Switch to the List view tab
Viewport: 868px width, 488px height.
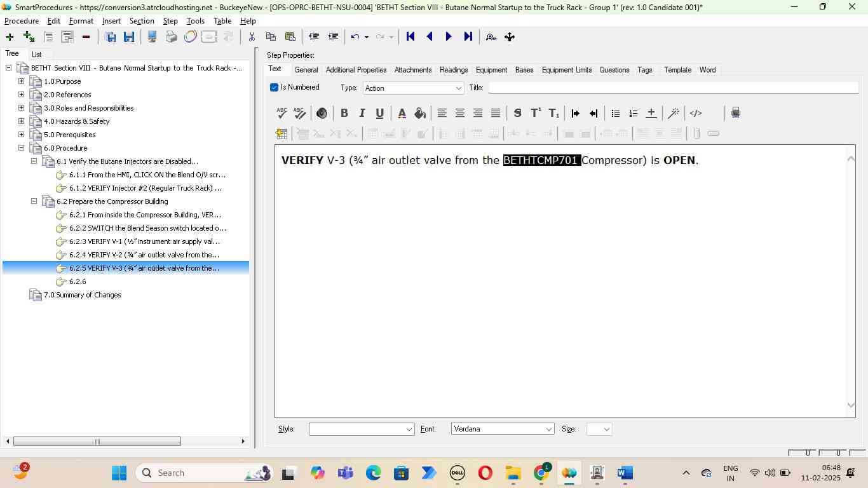37,55
